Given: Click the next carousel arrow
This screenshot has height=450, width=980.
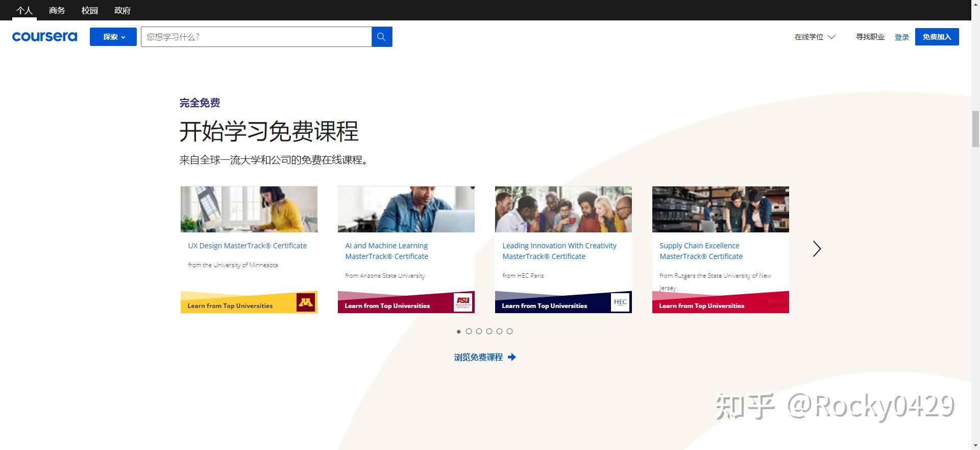Looking at the screenshot, I should pos(817,249).
